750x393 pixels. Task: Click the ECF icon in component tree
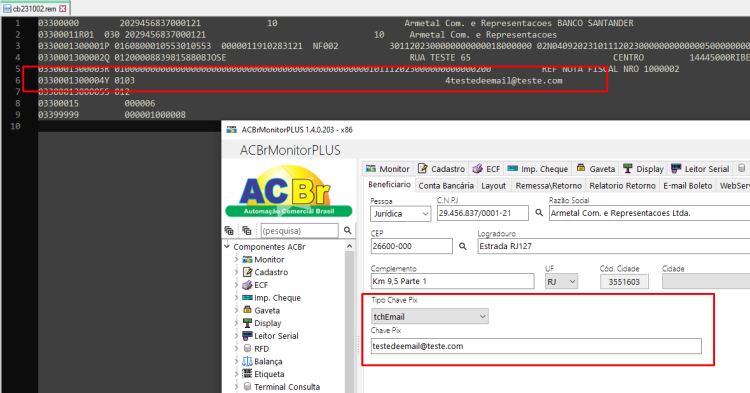(x=247, y=285)
